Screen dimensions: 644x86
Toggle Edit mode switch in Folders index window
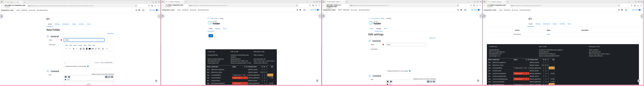tap(640, 10)
